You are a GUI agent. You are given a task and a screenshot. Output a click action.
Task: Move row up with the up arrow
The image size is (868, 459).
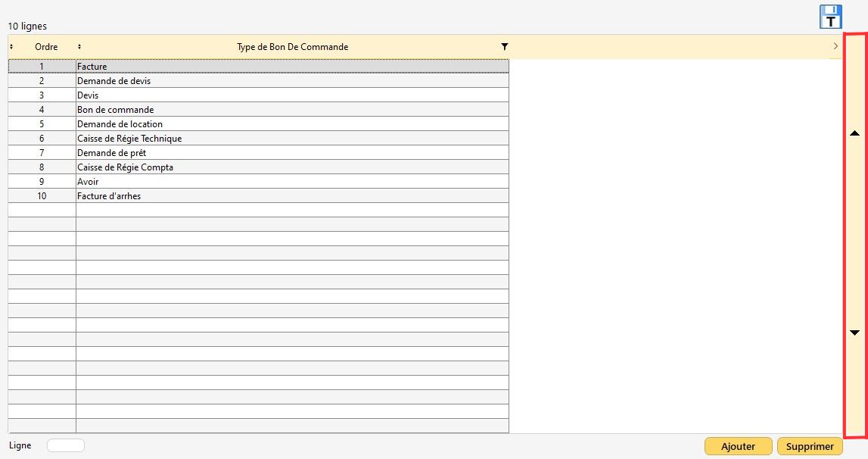(855, 133)
